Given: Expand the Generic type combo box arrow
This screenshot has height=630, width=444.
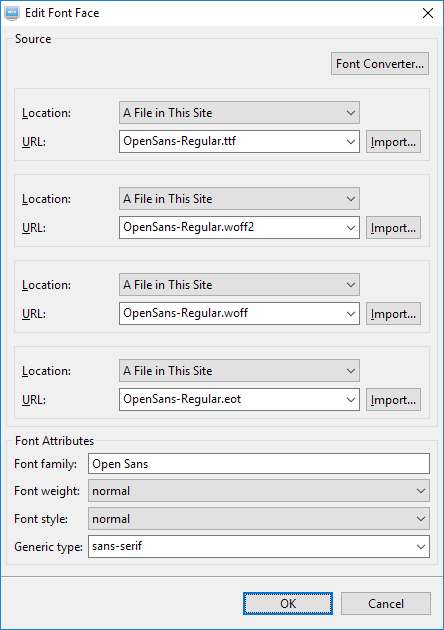Looking at the screenshot, I should tap(420, 546).
